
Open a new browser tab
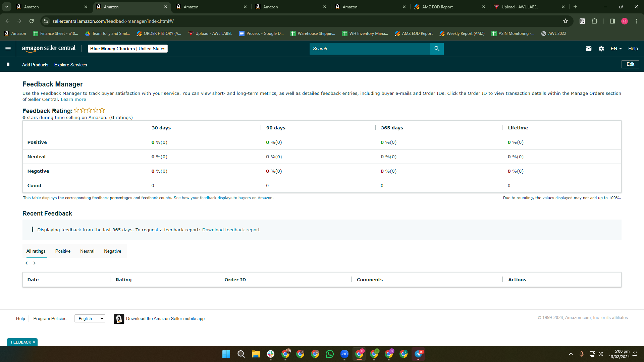tap(575, 7)
